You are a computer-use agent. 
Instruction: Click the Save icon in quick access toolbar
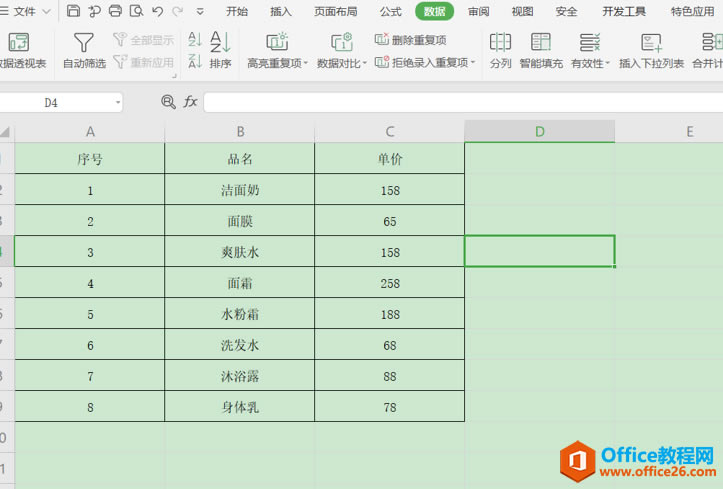coord(73,11)
